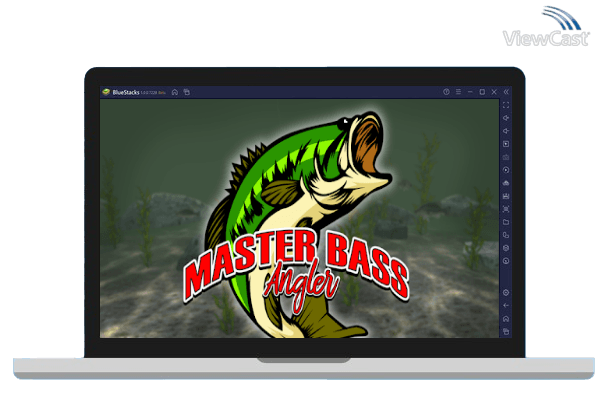The width and height of the screenshot is (602, 414).
Task: Click the hexagon icon below rotate icon
Action: pos(506,248)
